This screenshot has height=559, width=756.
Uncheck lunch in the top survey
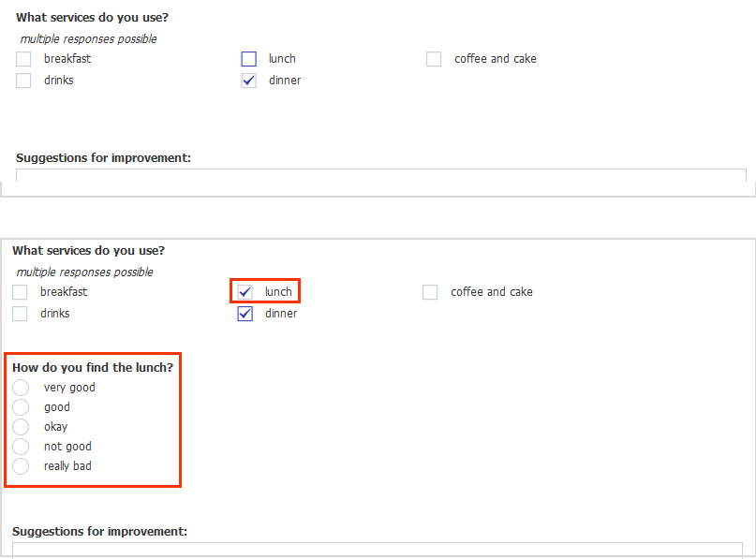pyautogui.click(x=248, y=58)
